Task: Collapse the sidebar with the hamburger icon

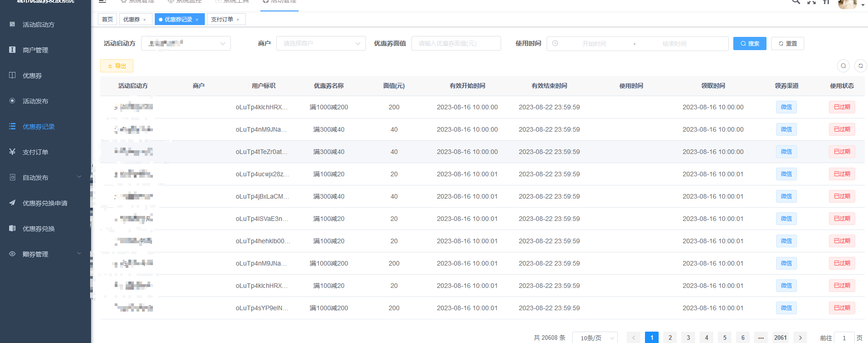Action: 102,1
